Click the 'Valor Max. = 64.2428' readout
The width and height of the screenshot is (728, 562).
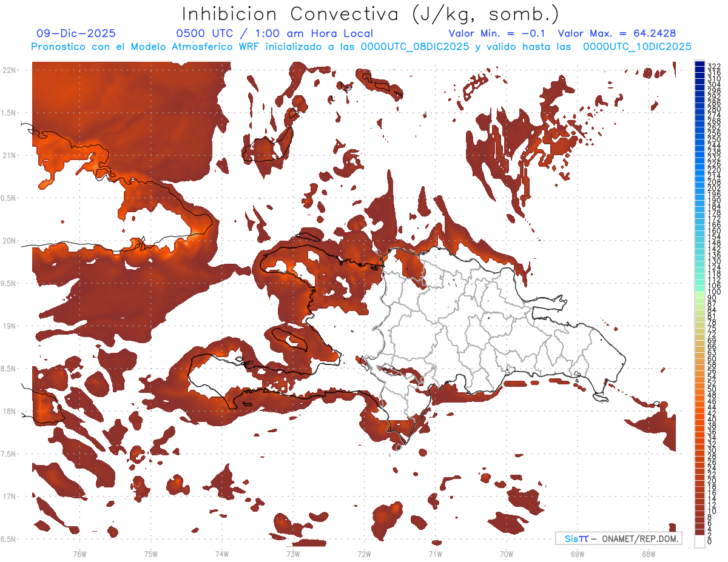(617, 34)
